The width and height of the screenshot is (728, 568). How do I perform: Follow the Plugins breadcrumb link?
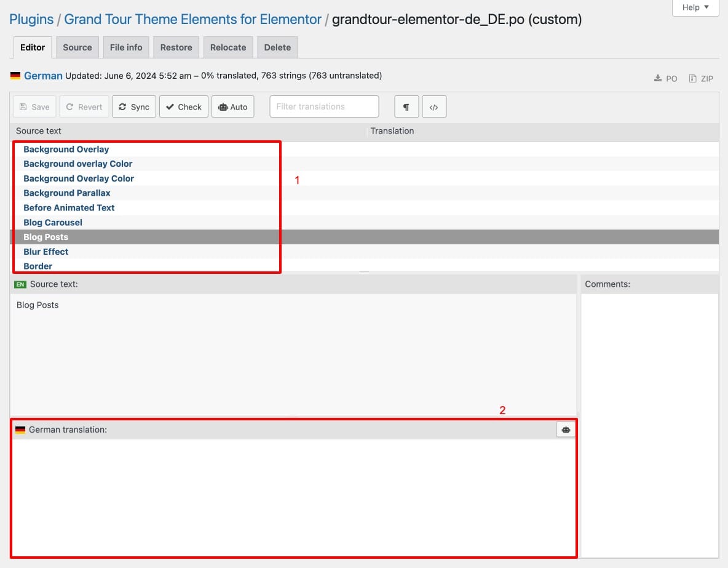click(31, 20)
